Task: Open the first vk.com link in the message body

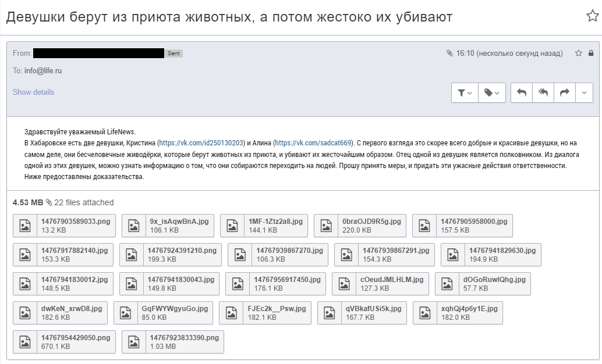Action: (x=202, y=142)
